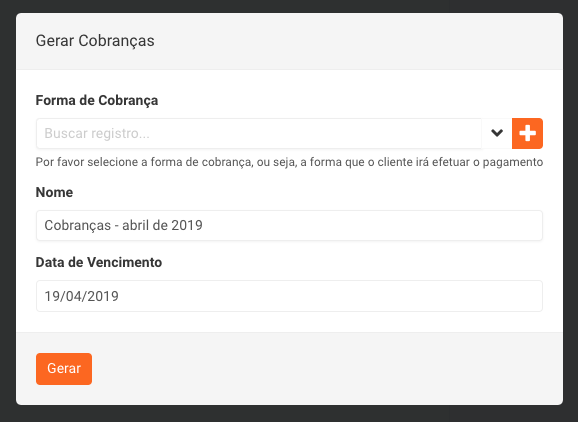Click the "Forma de Cobrança" field label
The width and height of the screenshot is (578, 422).
[x=97, y=100]
